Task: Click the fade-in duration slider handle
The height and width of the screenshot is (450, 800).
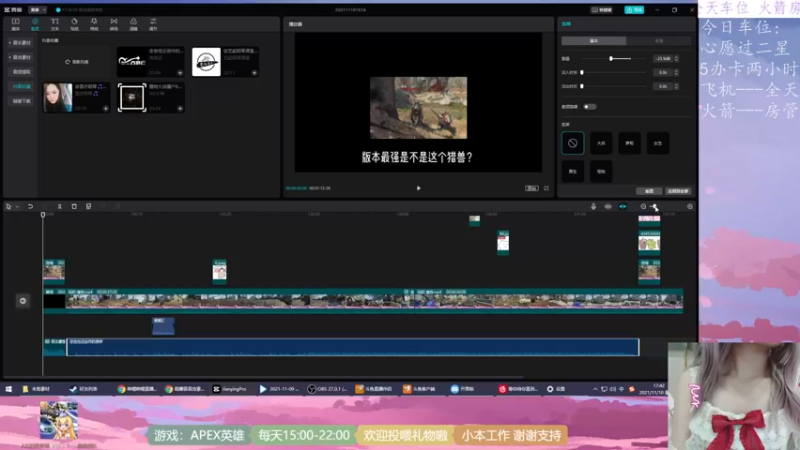Action: [582, 72]
